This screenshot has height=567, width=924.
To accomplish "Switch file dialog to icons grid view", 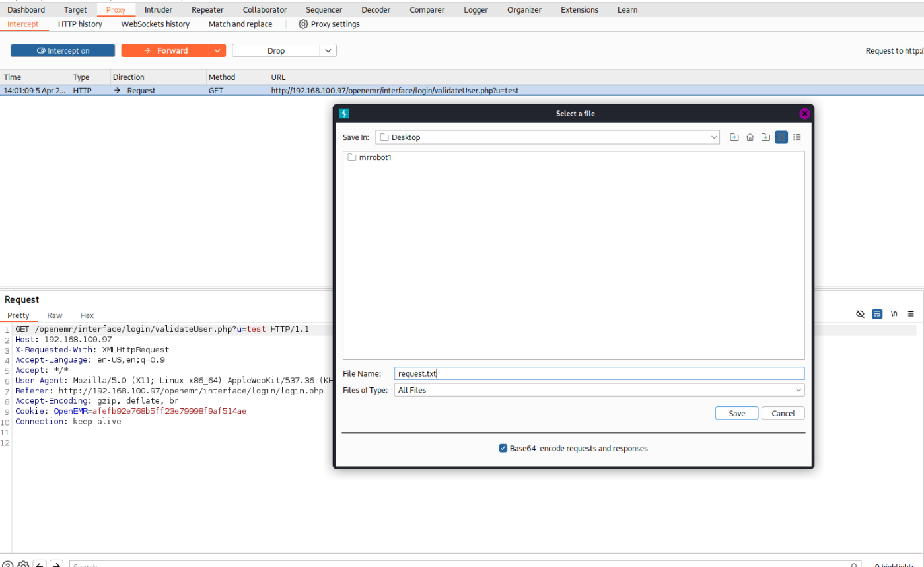I will click(x=781, y=137).
